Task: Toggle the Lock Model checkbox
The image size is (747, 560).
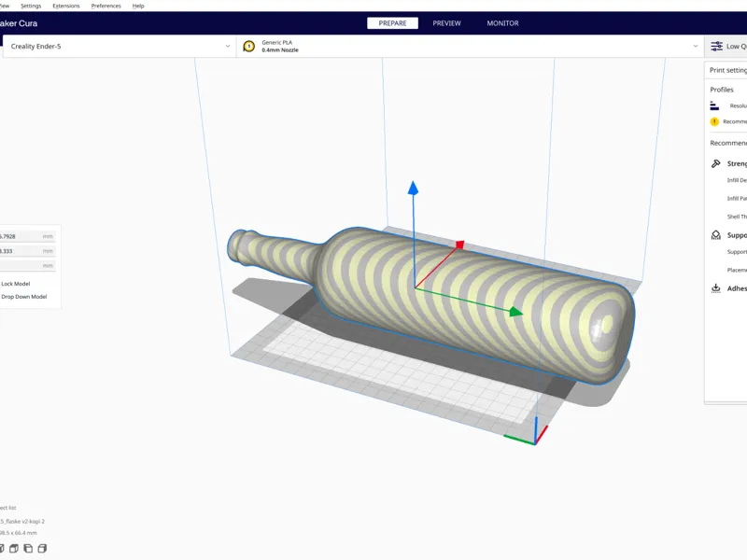Action: click(15, 284)
